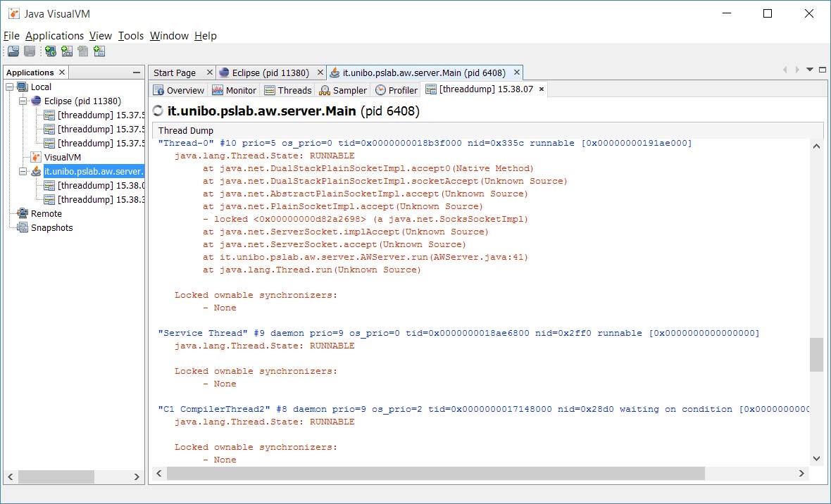This screenshot has width=831, height=504.
Task: Open the Threads subtab
Action: 288,90
